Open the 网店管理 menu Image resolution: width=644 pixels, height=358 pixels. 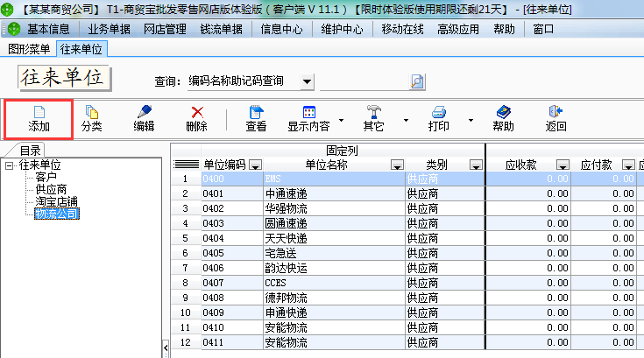click(165, 29)
